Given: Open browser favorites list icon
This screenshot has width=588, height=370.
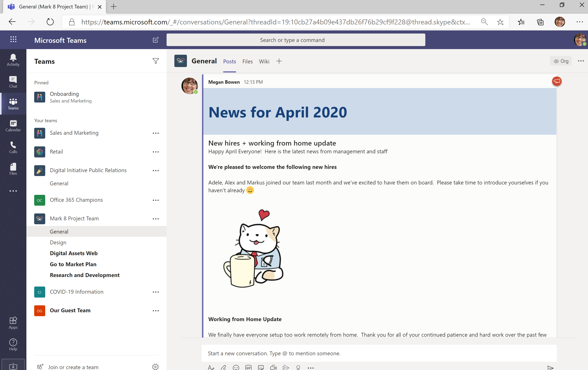Looking at the screenshot, I should tap(521, 22).
